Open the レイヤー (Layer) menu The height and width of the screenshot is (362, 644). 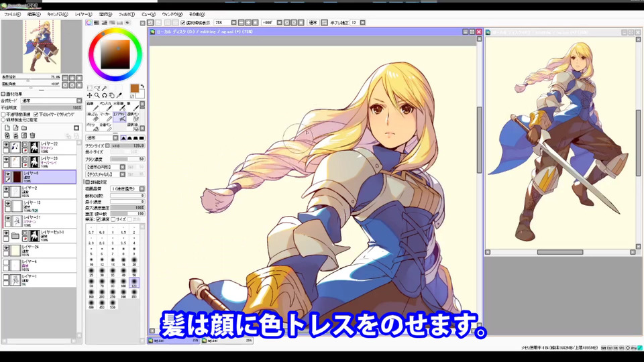tap(84, 14)
